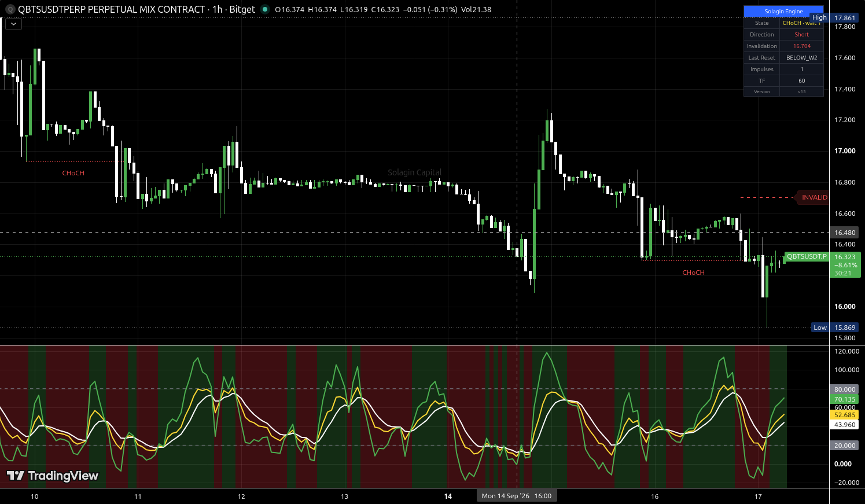Click the High 17.861 price label
Image resolution: width=865 pixels, height=504 pixels.
tap(834, 18)
